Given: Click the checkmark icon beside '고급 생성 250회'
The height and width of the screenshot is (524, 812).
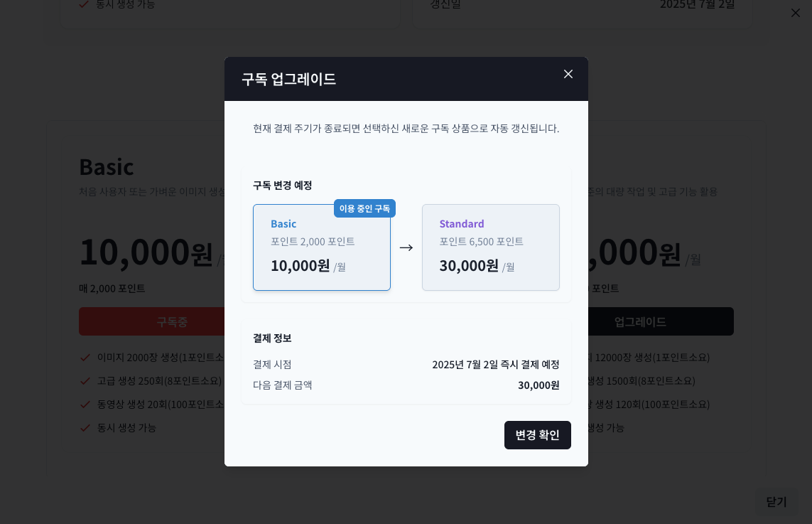Looking at the screenshot, I should click(x=85, y=381).
